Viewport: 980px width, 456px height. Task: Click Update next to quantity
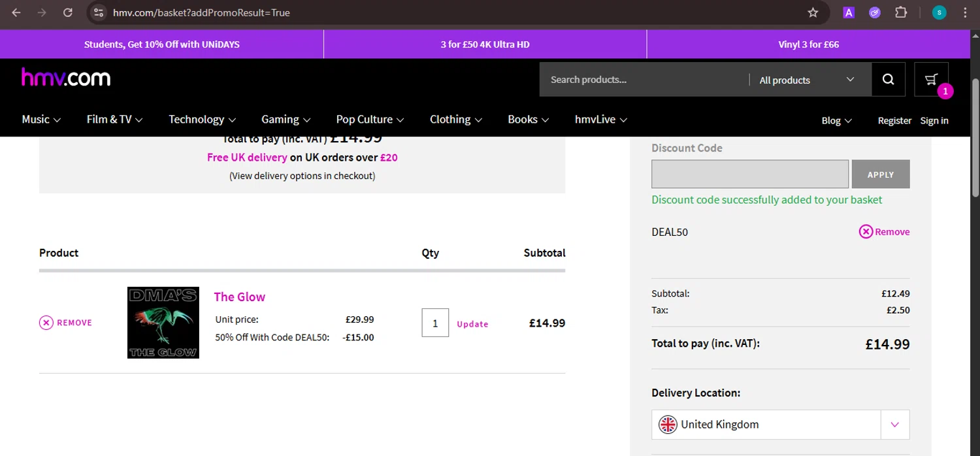tap(472, 324)
